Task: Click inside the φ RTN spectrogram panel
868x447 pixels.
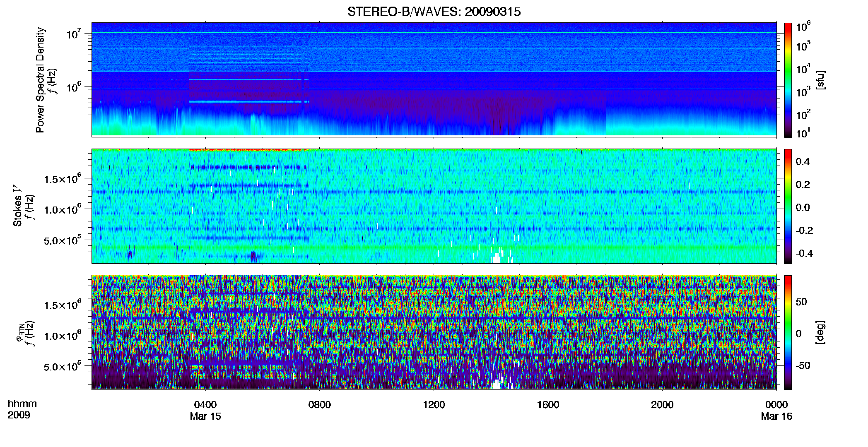Action: pos(434,332)
